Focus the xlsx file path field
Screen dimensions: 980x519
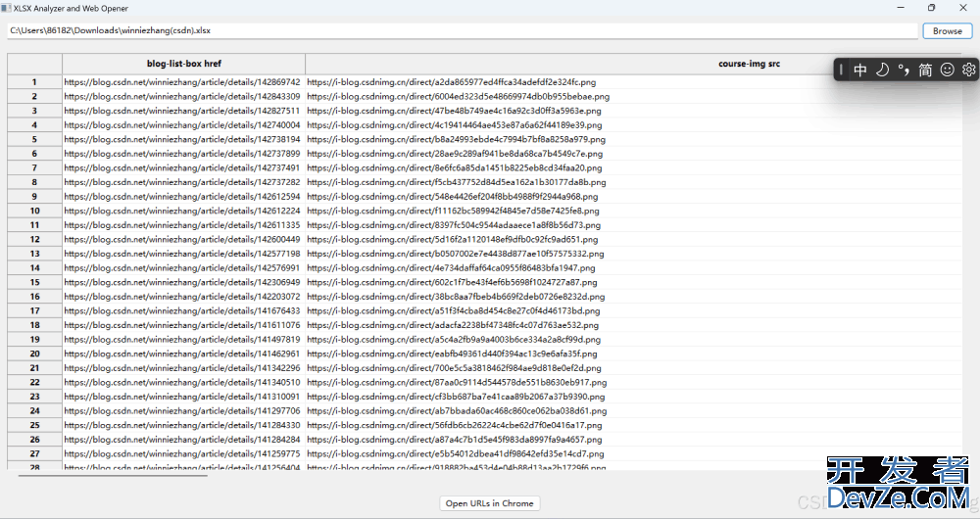coord(463,30)
